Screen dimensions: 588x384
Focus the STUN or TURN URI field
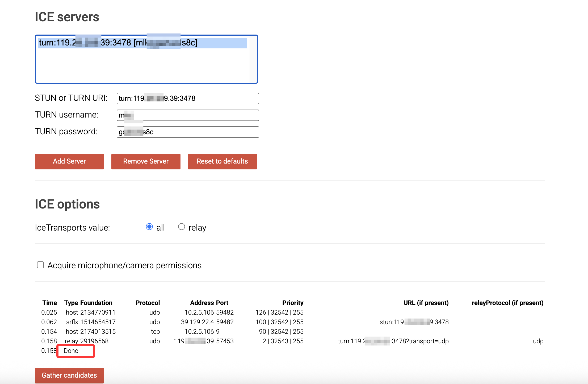[x=188, y=98]
